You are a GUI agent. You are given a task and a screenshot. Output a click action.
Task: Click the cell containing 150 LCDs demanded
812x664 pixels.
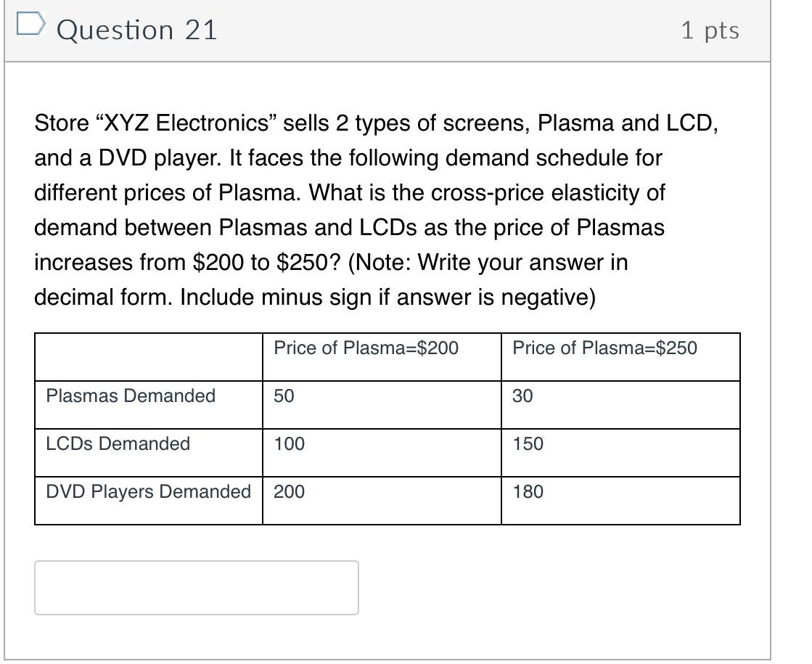[526, 444]
